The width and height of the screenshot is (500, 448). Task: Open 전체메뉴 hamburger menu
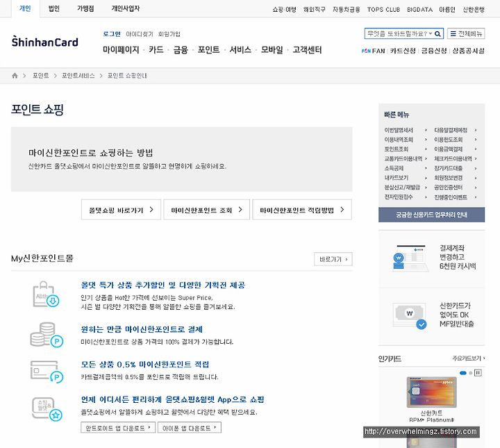tap(466, 33)
